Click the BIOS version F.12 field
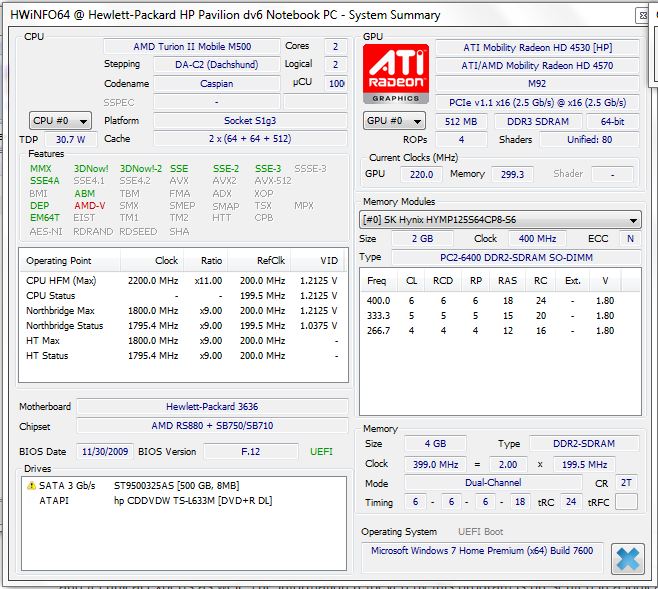The height and width of the screenshot is (589, 658). coord(251,452)
